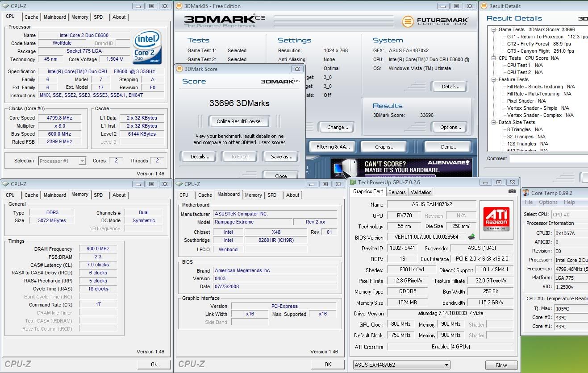This screenshot has width=588, height=373.
Task: Click the Intel Core 2 Duo logo
Action: (x=147, y=47)
